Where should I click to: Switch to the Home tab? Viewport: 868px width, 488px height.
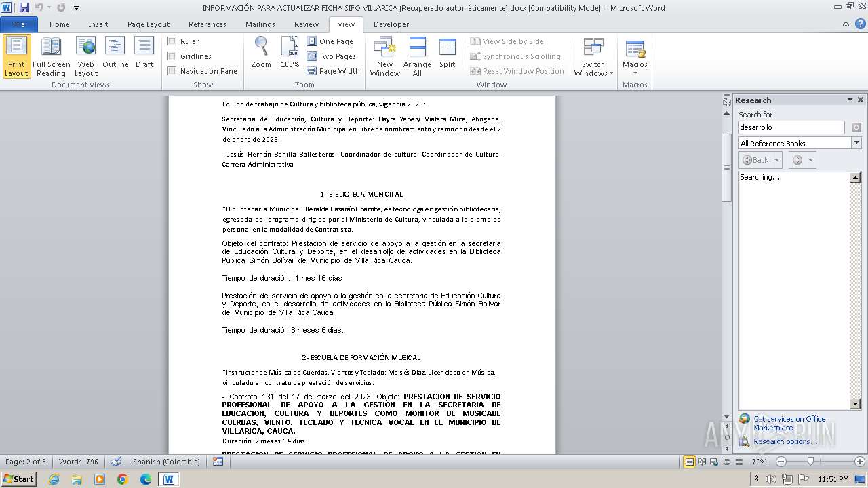[x=60, y=24]
